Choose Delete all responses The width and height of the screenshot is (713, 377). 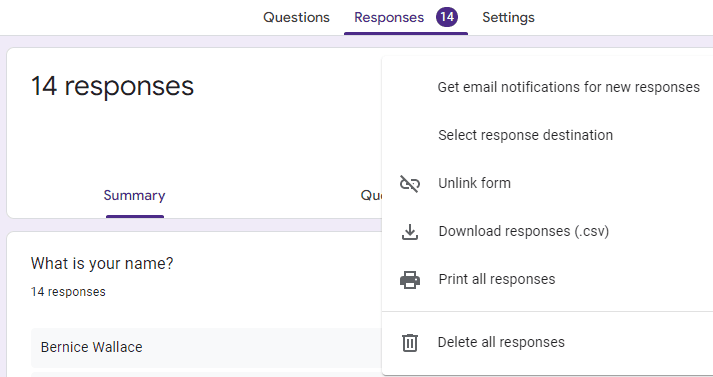click(x=501, y=342)
